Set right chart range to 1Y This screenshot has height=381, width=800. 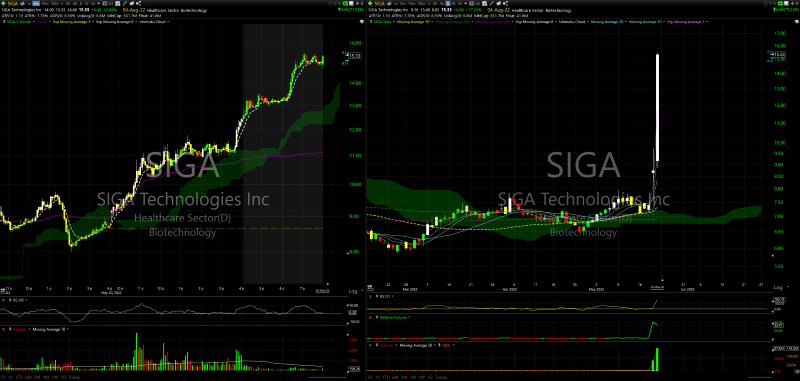(x=378, y=377)
